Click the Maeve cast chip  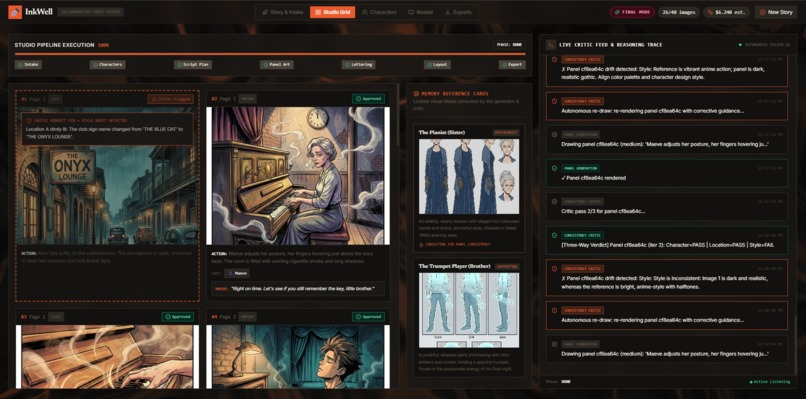236,273
